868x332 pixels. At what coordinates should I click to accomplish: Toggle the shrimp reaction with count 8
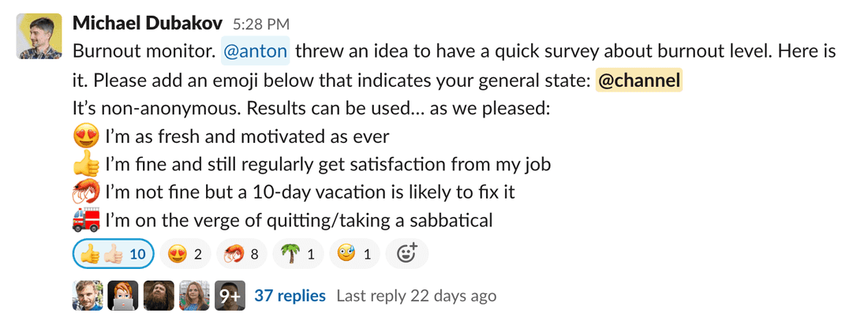[x=241, y=254]
